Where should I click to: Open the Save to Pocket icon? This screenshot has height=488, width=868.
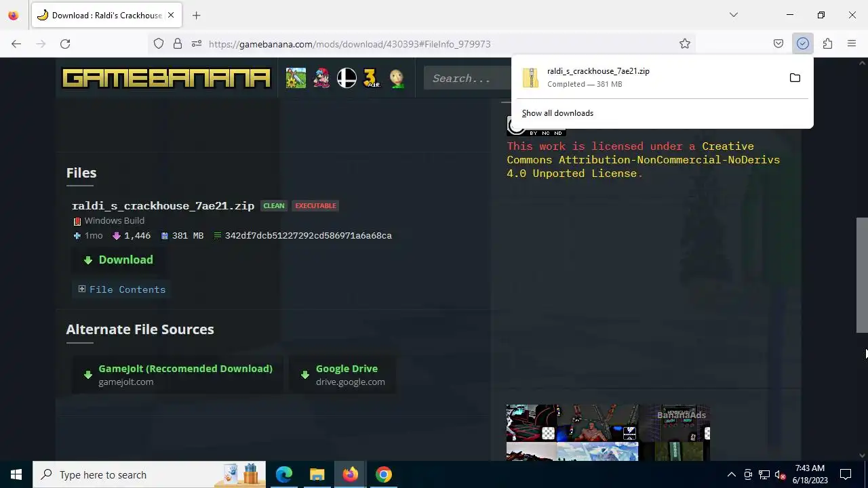point(778,43)
